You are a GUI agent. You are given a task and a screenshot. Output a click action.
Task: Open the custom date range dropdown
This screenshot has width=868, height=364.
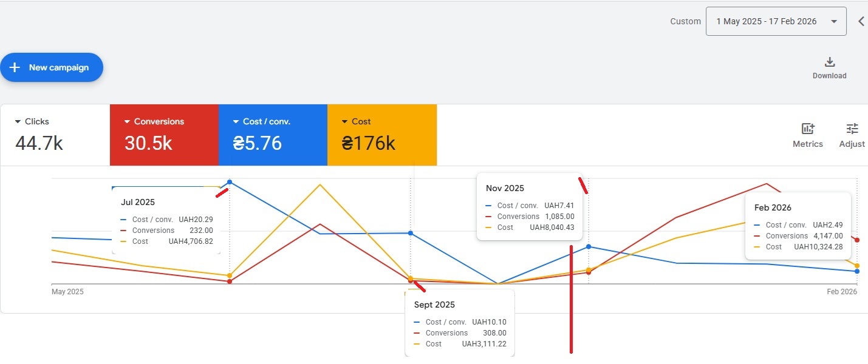click(x=776, y=21)
